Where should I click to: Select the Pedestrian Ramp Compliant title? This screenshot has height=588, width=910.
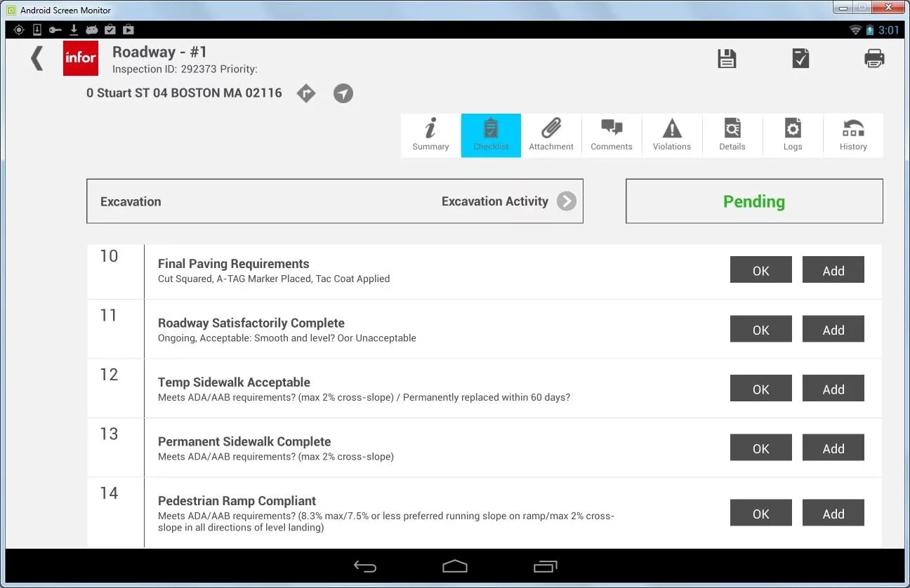pyautogui.click(x=237, y=501)
